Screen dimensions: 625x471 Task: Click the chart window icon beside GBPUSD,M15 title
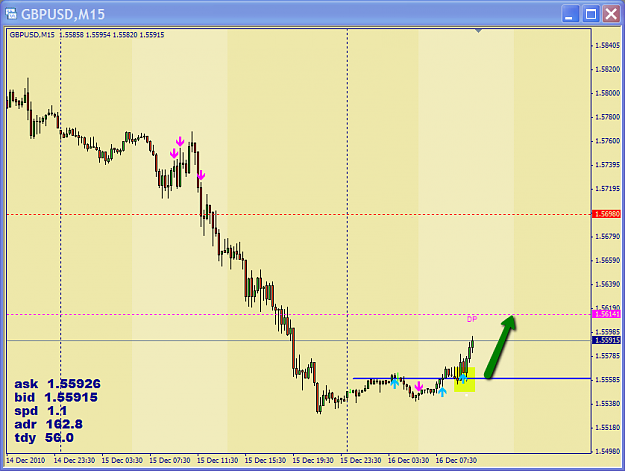point(11,14)
